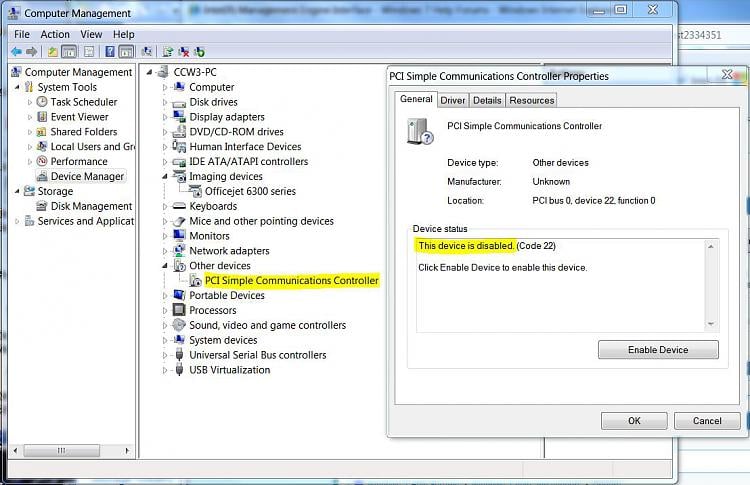This screenshot has width=750, height=485.
Task: Click the Sound, video and game controllers icon
Action: 179,325
